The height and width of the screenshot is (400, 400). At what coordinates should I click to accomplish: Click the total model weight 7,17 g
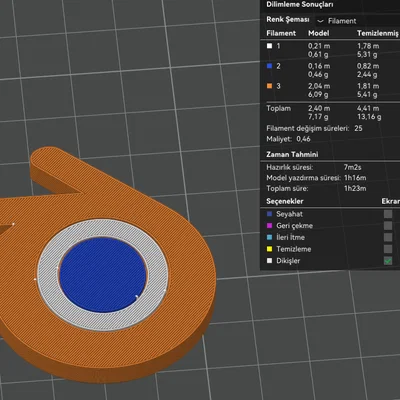[x=318, y=117]
